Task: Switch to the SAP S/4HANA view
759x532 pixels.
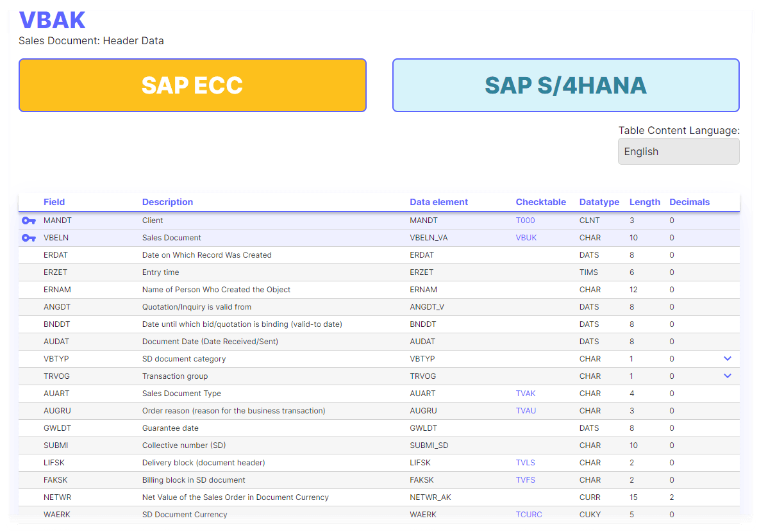Action: (565, 85)
